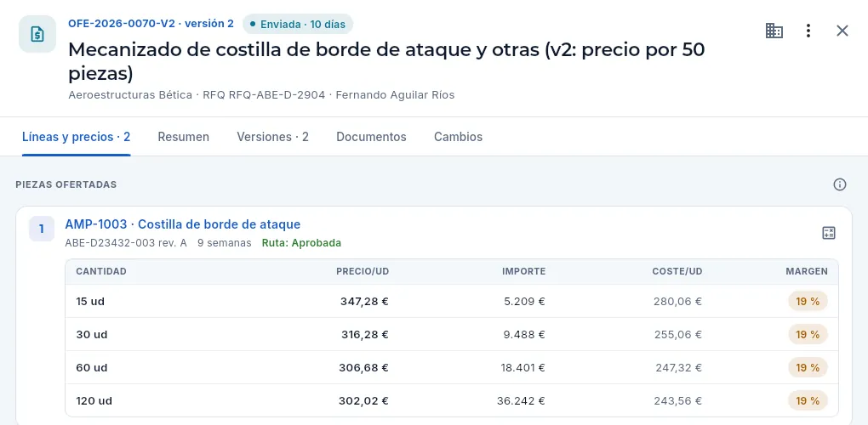868x425 pixels.
Task: Select the 60 ud quantity cell
Action: click(x=91, y=368)
